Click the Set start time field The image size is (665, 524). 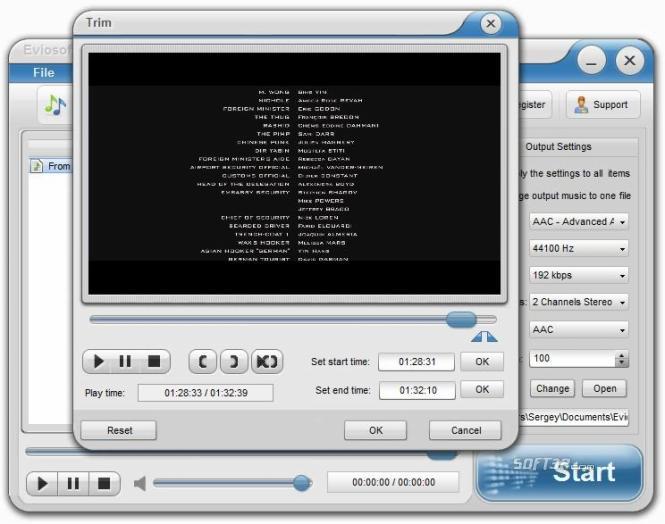[416, 362]
